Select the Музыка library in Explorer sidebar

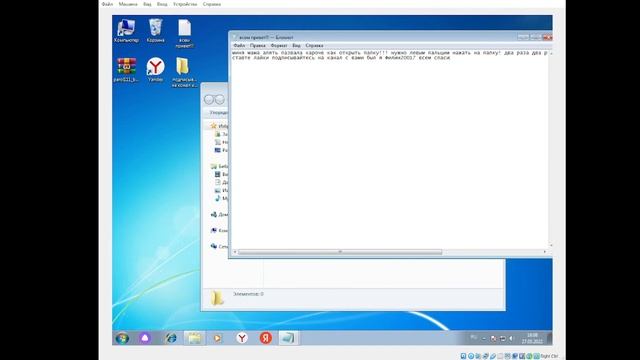click(222, 198)
